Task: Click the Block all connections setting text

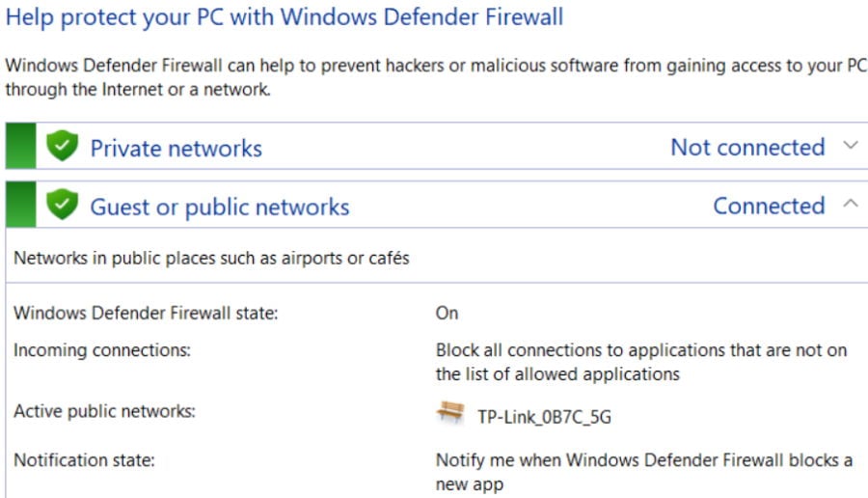Action: coord(641,362)
